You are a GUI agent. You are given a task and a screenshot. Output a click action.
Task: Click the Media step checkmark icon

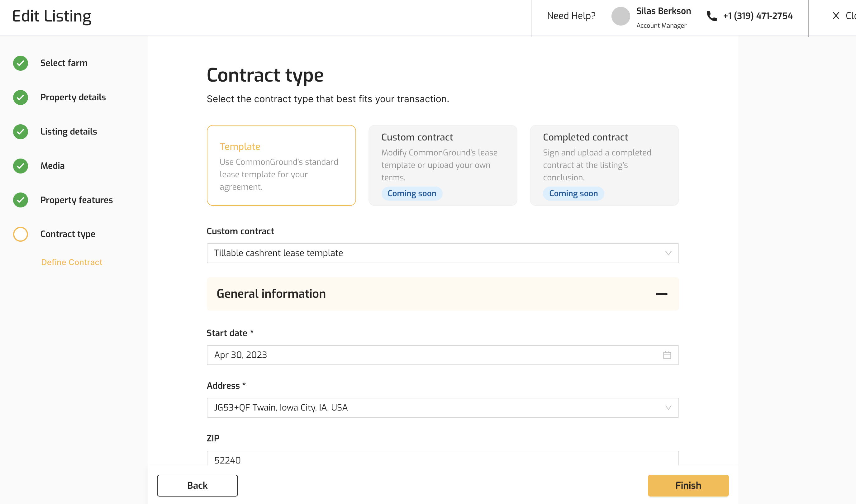[x=20, y=166]
